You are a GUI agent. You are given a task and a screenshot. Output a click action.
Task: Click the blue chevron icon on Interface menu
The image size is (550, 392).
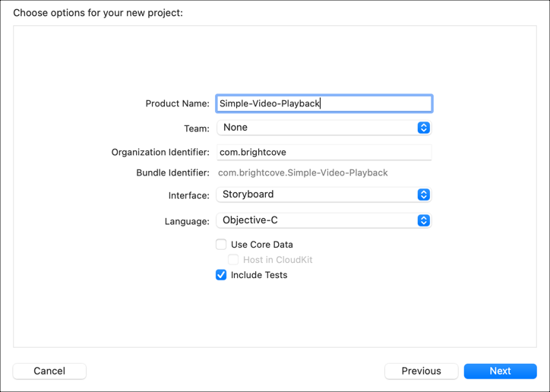tap(424, 194)
